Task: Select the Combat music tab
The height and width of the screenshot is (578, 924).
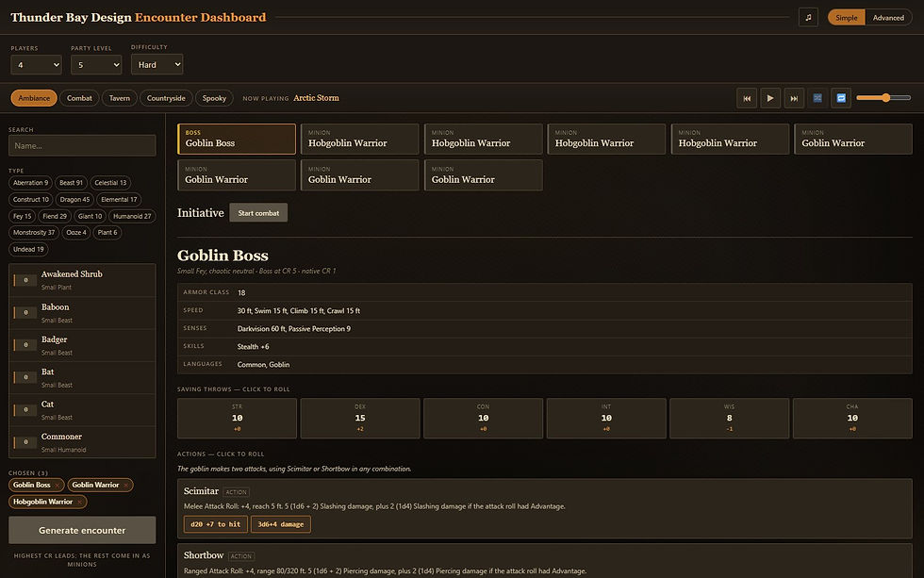Action: [79, 98]
